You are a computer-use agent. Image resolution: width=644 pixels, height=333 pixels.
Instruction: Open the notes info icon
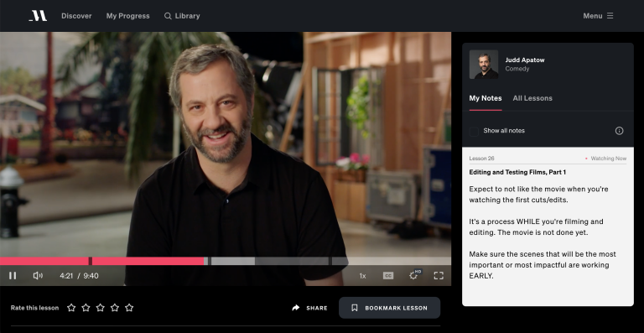(619, 131)
